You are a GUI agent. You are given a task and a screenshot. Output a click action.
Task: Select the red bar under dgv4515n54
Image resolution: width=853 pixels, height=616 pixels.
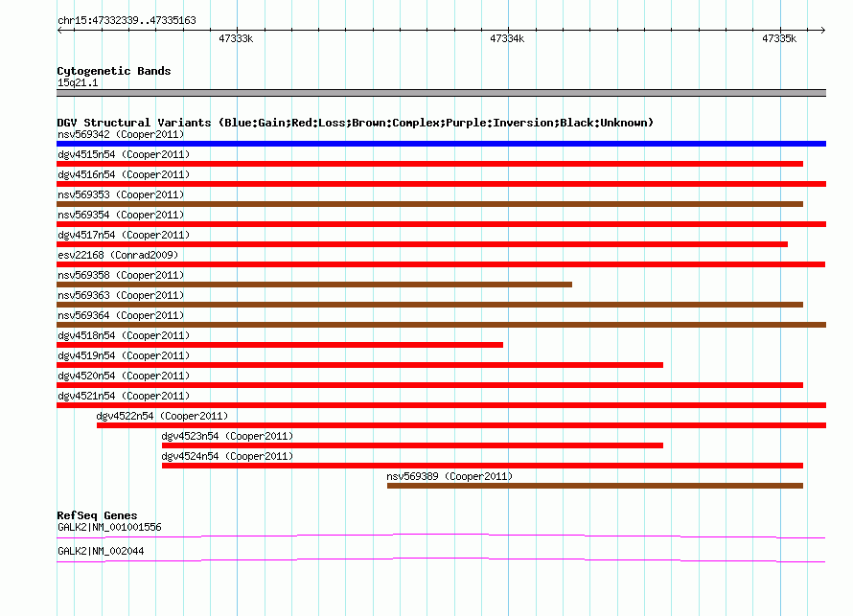tap(429, 164)
